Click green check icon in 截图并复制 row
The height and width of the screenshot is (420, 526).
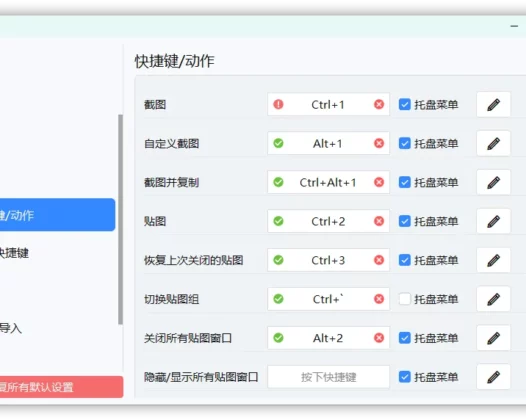278,182
